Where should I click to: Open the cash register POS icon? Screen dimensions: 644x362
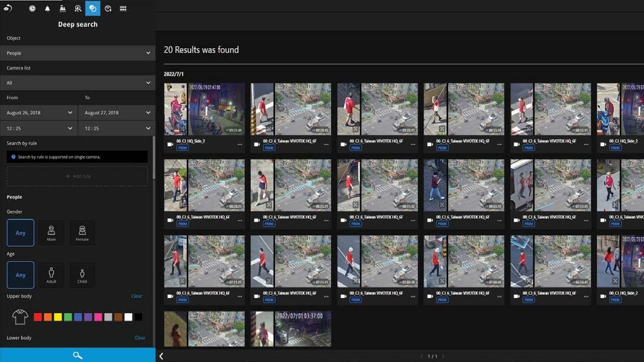pyautogui.click(x=62, y=8)
